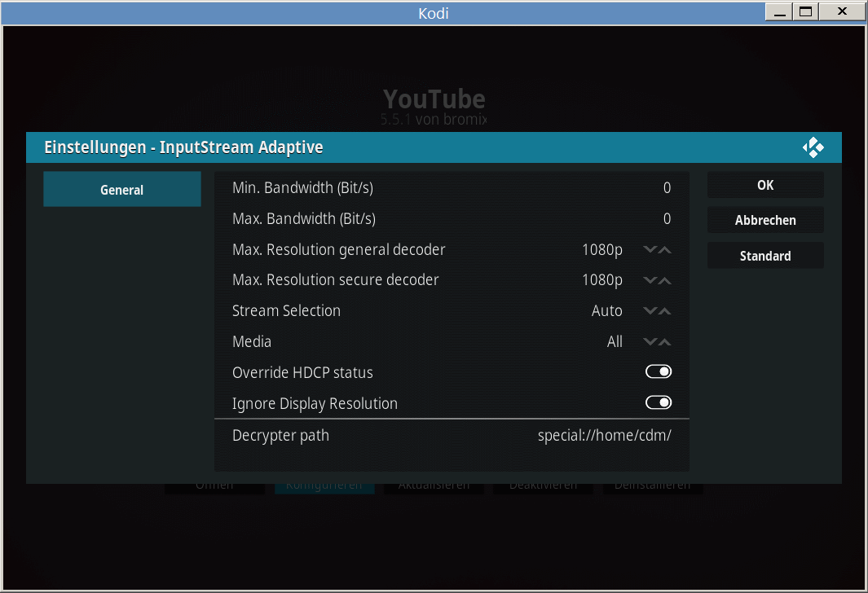Click the Kodi logo icon in dialog header

coord(813,147)
